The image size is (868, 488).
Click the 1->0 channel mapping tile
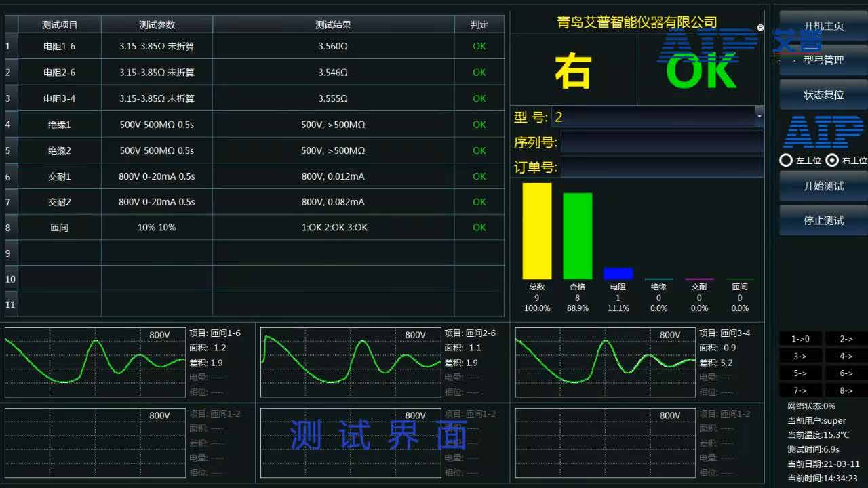(x=800, y=338)
